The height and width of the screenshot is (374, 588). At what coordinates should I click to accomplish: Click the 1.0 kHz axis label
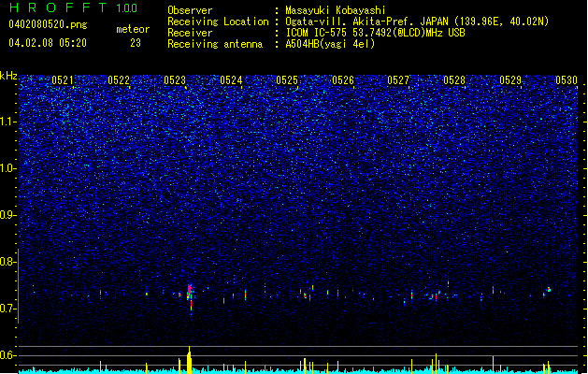coord(7,168)
